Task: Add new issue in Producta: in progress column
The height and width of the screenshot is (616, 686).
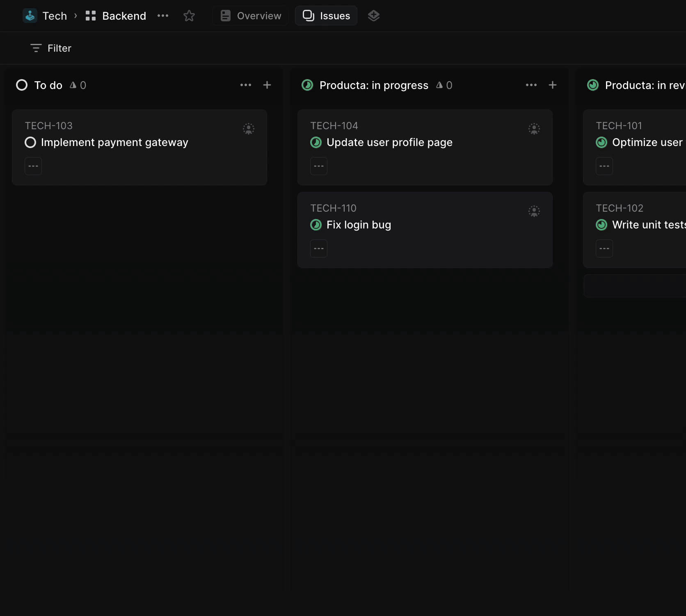Action: (x=552, y=85)
